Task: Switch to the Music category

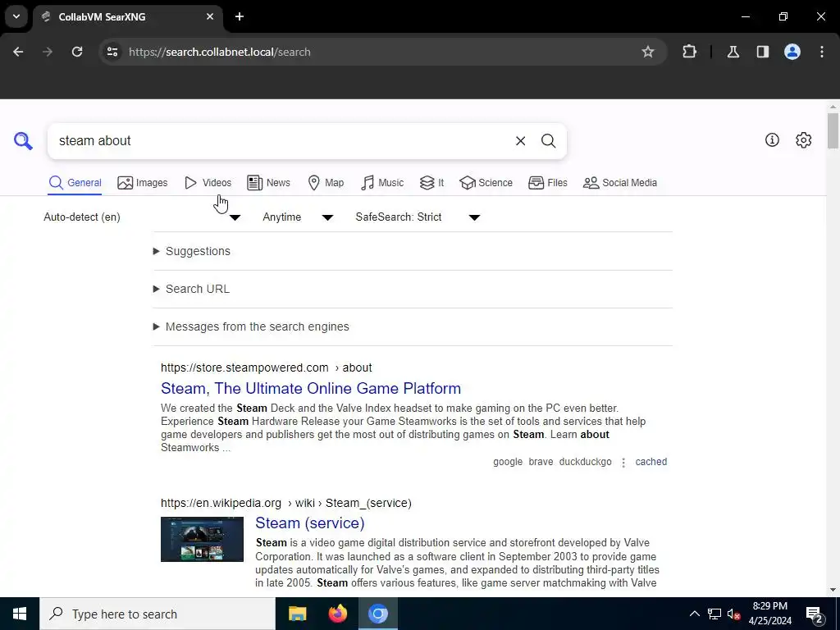Action: (382, 183)
